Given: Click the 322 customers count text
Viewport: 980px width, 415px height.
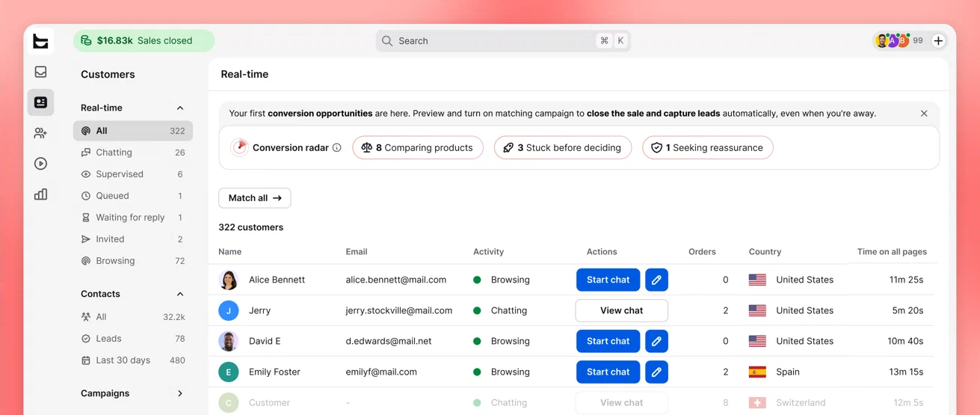Looking at the screenshot, I should click(250, 227).
